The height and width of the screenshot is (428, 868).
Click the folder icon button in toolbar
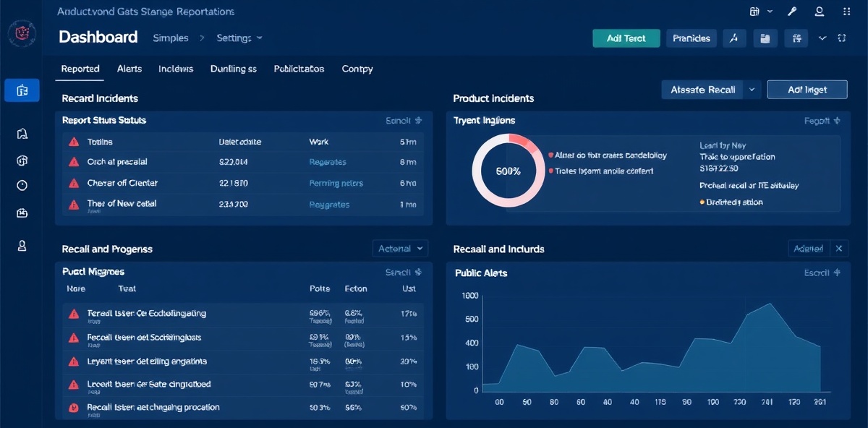pyautogui.click(x=765, y=38)
